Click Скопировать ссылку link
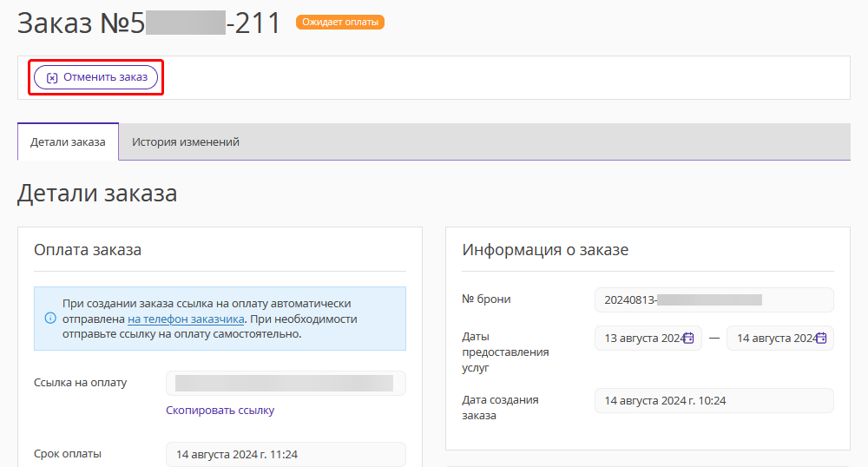 tap(220, 411)
